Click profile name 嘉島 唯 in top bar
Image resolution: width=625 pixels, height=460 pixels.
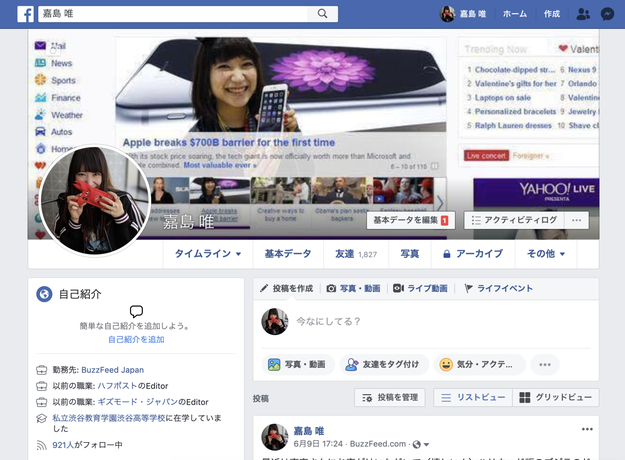(x=473, y=14)
